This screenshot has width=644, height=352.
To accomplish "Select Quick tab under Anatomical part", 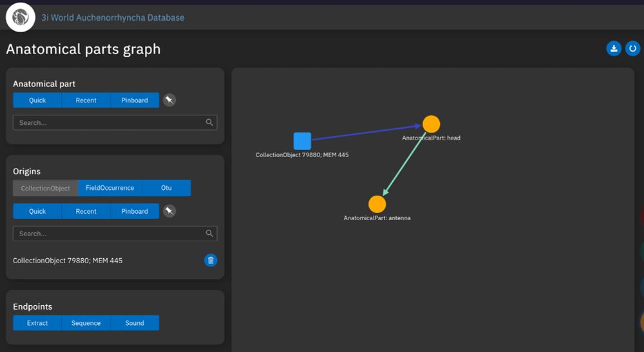I will (37, 100).
